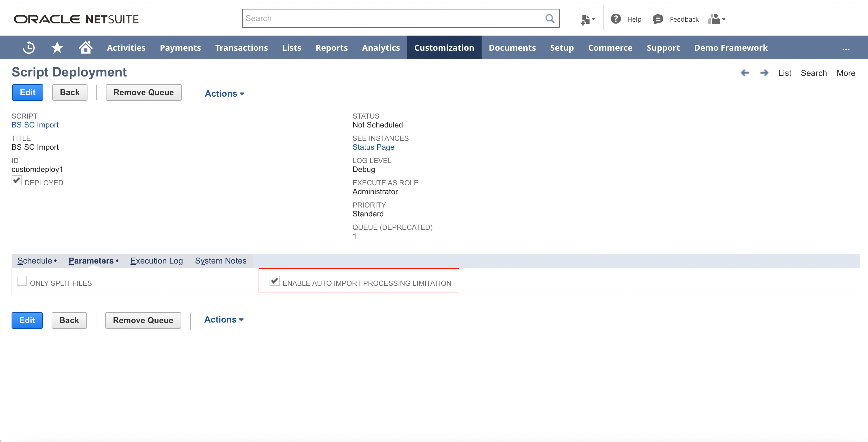Screen dimensions: 868x442
Task: Go to next record with right arrow
Action: [764, 73]
